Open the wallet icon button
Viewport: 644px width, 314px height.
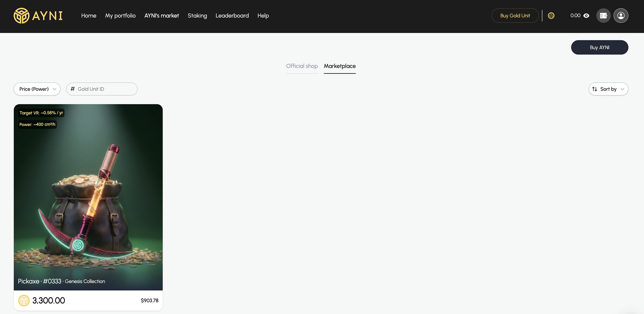pos(603,15)
